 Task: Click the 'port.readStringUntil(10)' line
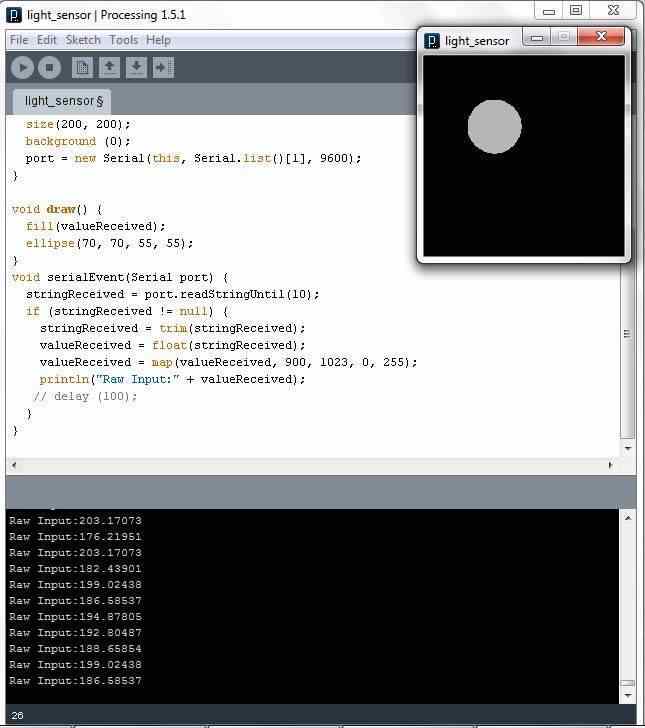click(173, 294)
